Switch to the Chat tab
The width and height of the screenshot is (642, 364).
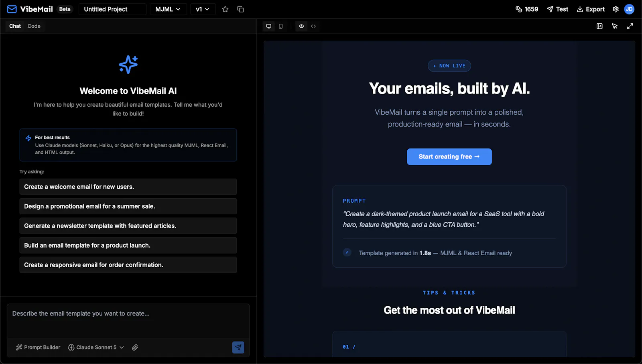pyautogui.click(x=15, y=26)
